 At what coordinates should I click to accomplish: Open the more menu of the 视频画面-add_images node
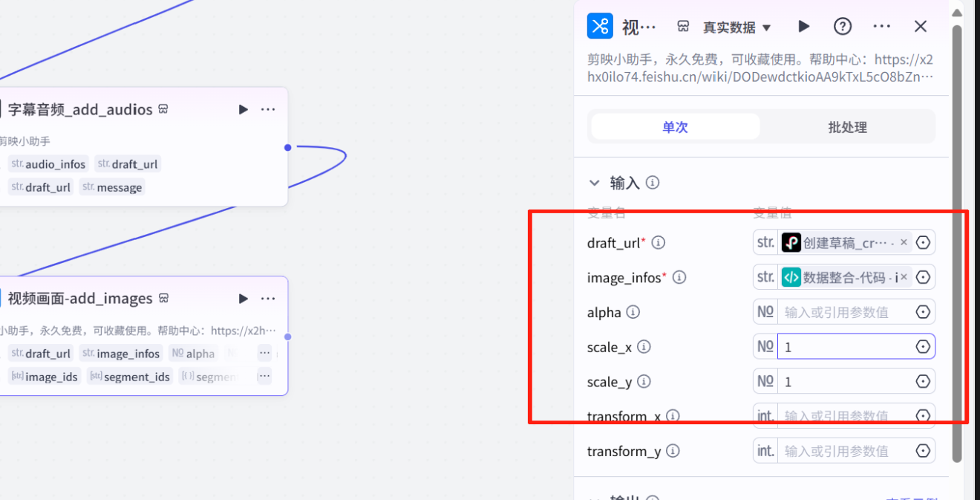click(x=268, y=299)
